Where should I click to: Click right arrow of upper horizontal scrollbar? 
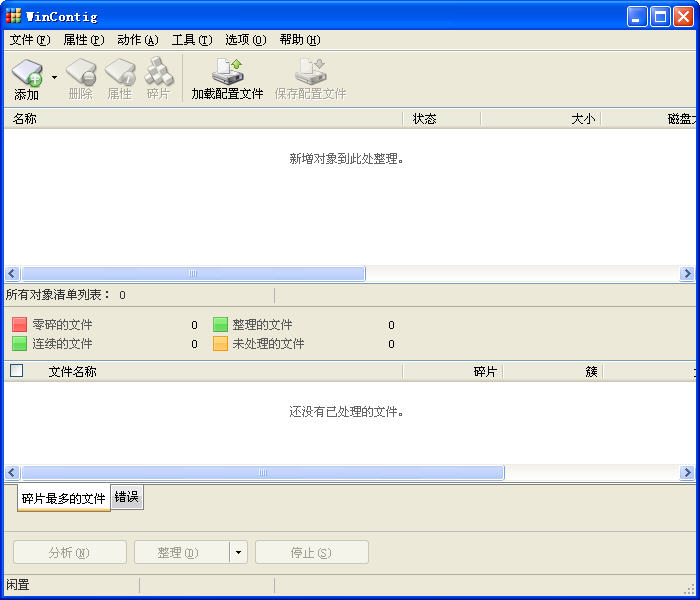(687, 273)
